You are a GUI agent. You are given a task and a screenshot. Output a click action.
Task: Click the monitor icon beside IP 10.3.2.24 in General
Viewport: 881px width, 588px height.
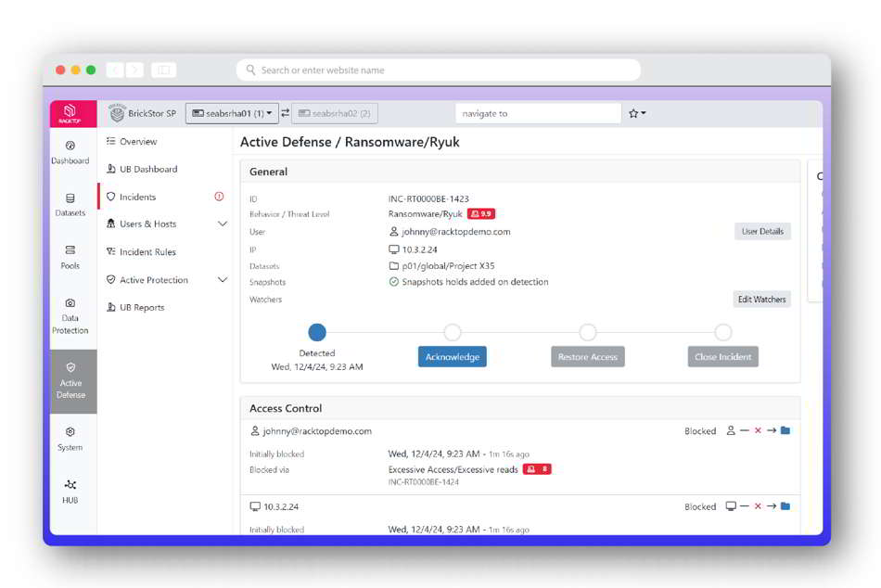tap(394, 249)
